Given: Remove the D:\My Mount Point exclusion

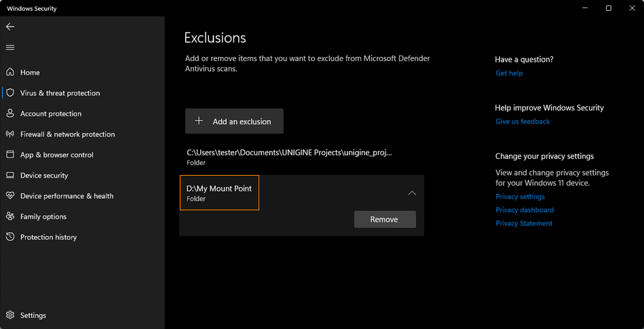Looking at the screenshot, I should (x=384, y=219).
